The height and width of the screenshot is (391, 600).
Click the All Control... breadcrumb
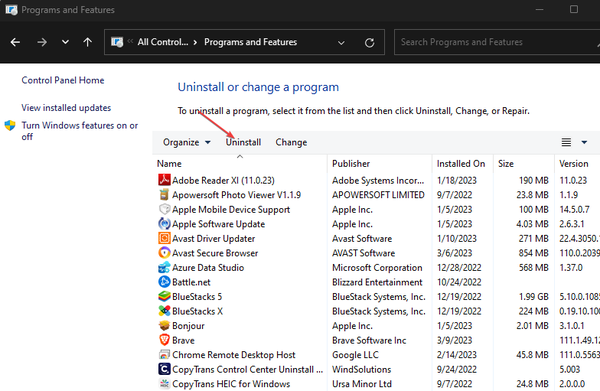point(163,42)
